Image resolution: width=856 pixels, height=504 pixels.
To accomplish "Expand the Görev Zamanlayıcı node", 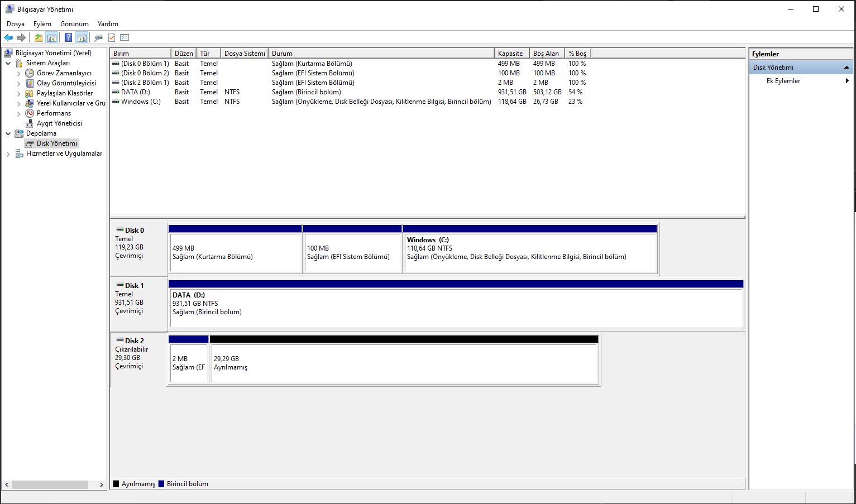I will click(x=19, y=73).
